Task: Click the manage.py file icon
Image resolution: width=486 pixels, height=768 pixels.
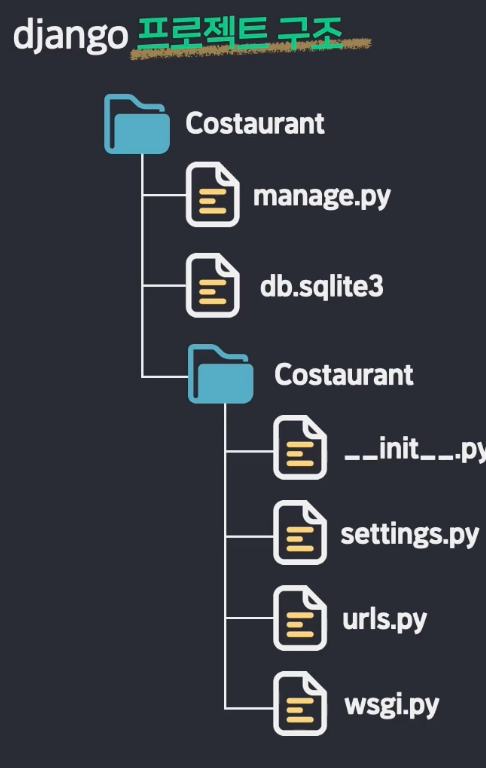Action: point(213,194)
